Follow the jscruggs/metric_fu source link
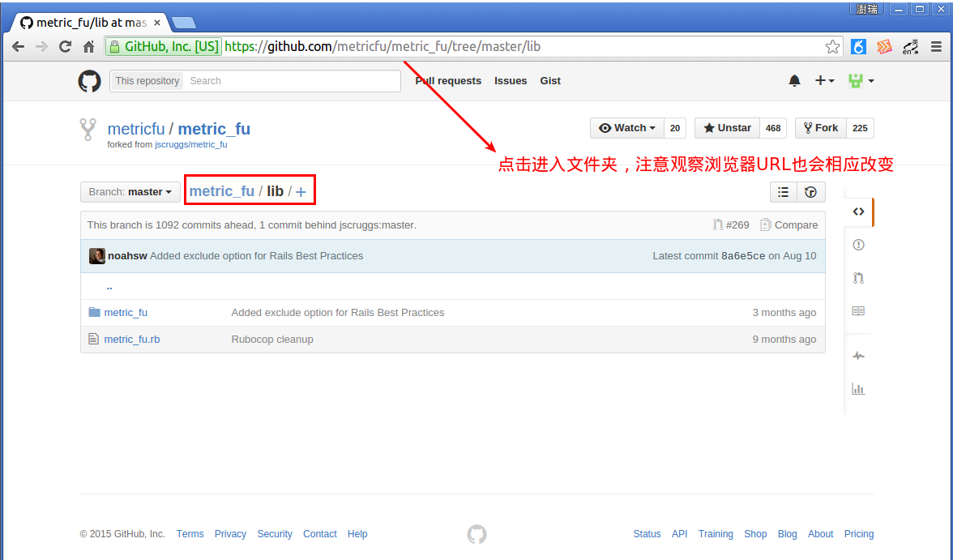 click(192, 144)
